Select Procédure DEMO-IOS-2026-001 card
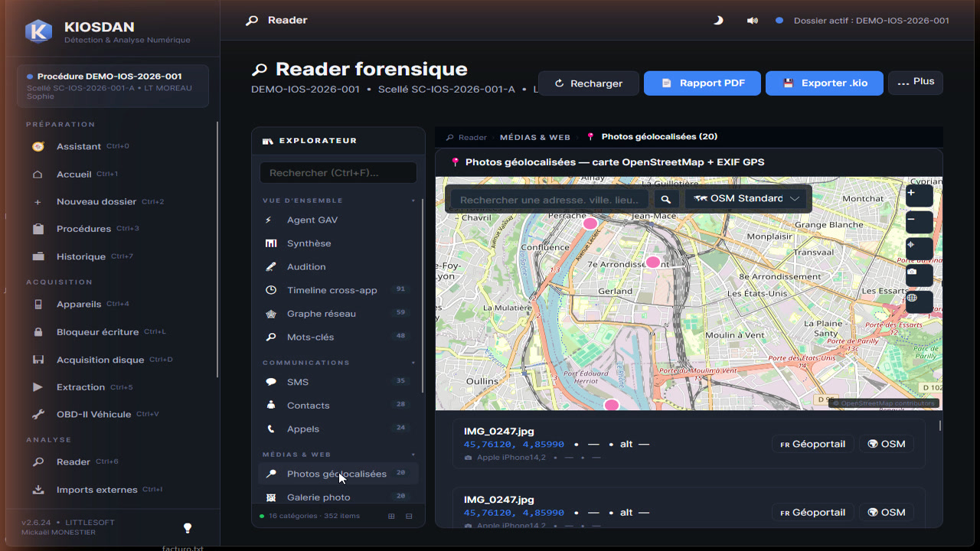 coord(113,86)
